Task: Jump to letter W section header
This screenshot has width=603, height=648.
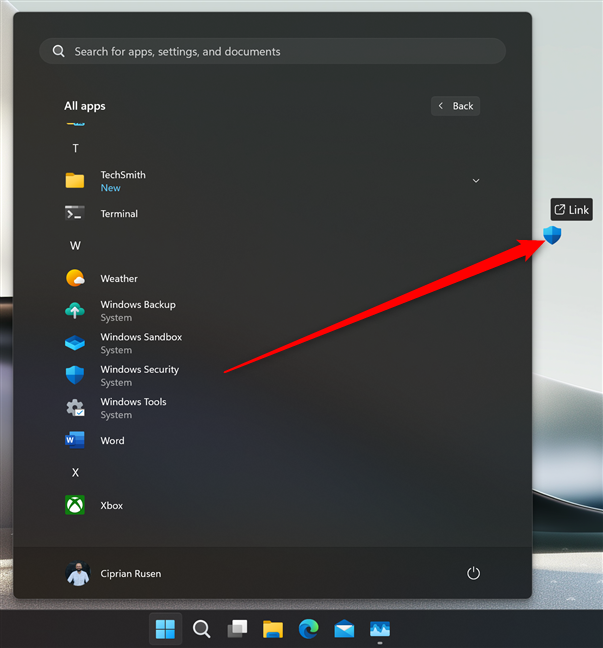Action: (x=75, y=246)
